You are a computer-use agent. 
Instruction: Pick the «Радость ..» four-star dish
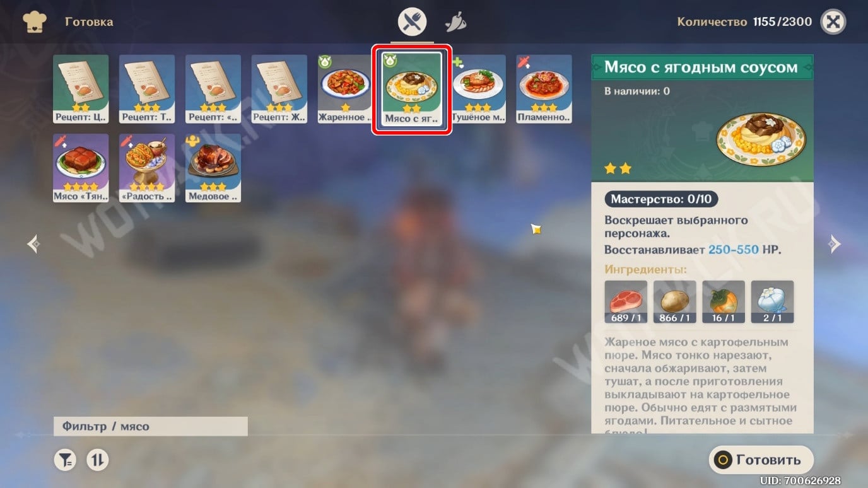147,168
